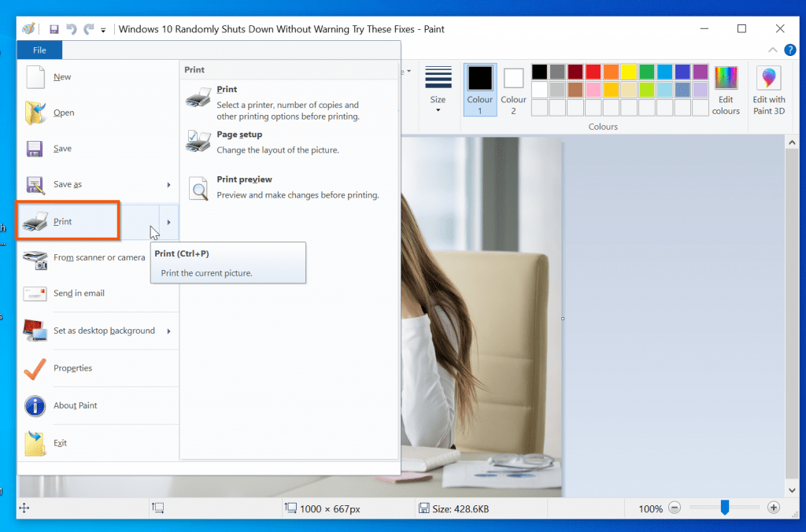The image size is (806, 532).
Task: Collapse the ribbon with the chevron
Action: (x=772, y=50)
